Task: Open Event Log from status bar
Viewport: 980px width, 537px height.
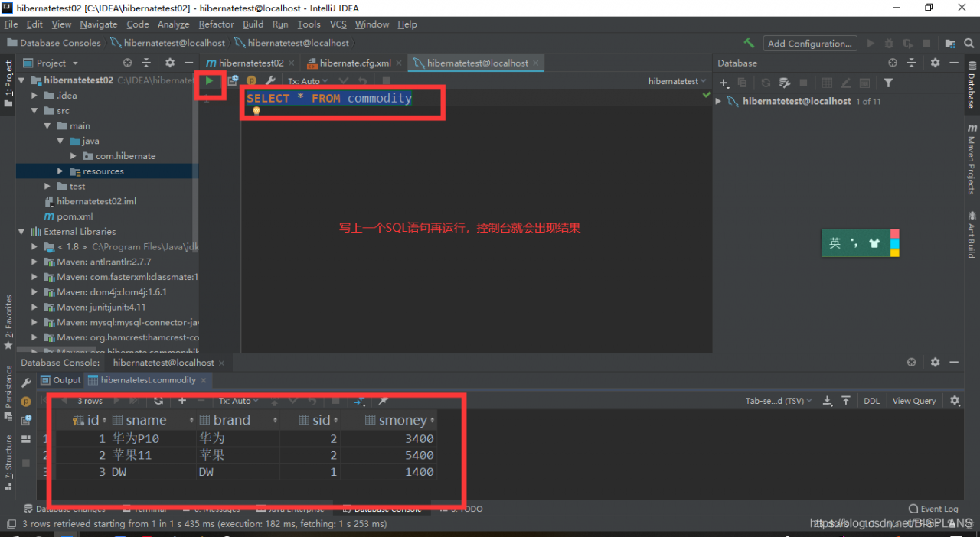Action: click(933, 509)
